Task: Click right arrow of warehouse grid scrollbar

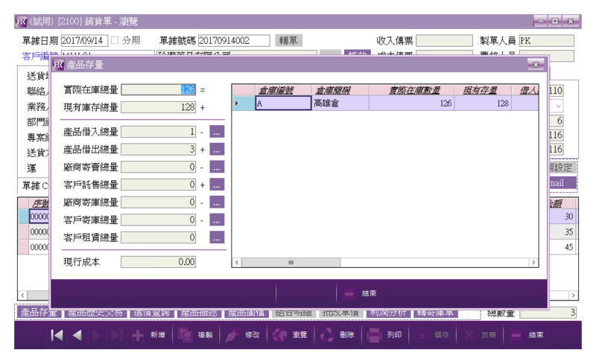Action: click(533, 263)
